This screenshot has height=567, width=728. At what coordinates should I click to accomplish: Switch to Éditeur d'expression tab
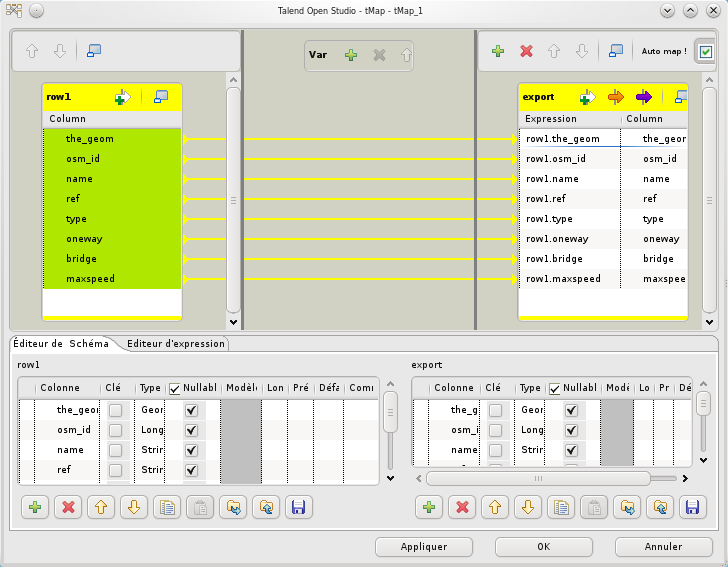point(176,344)
